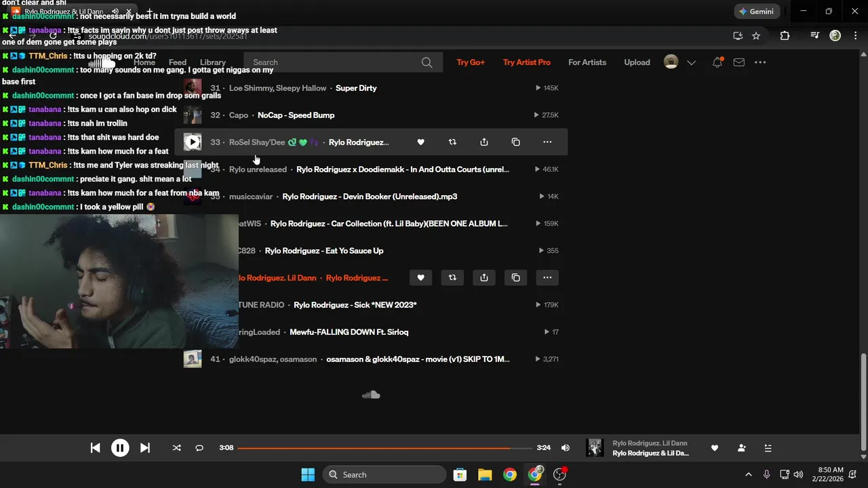Open the Library tab
This screenshot has width=868, height=488.
pyautogui.click(x=213, y=62)
